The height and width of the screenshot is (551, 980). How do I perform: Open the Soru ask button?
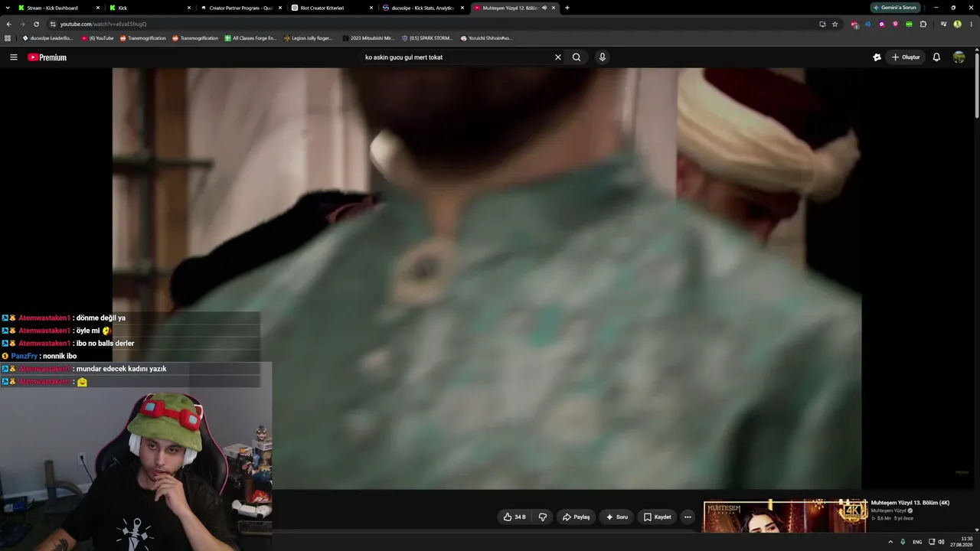click(616, 517)
